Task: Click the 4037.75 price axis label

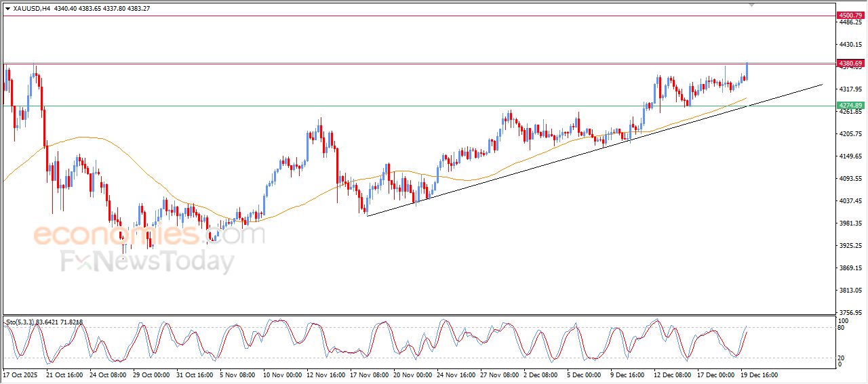Action: coord(850,201)
